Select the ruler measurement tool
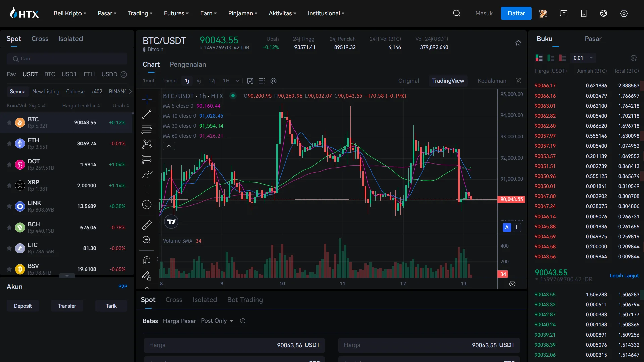The width and height of the screenshot is (644, 362). pyautogui.click(x=147, y=225)
